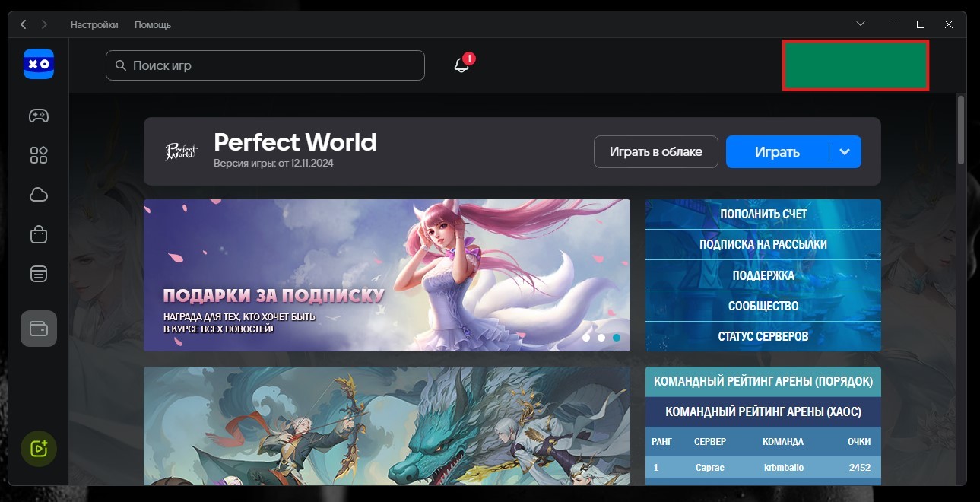Go back with the left arrow
This screenshot has width=980, height=502.
(24, 24)
